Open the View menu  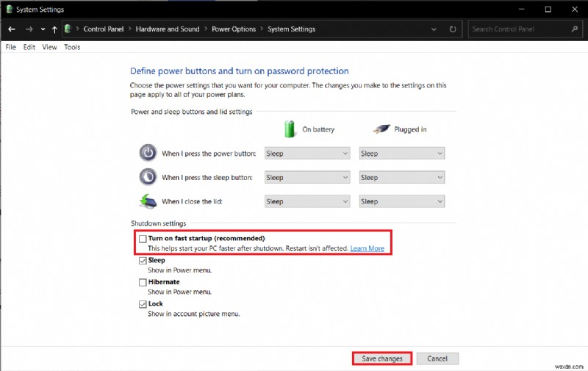(49, 47)
